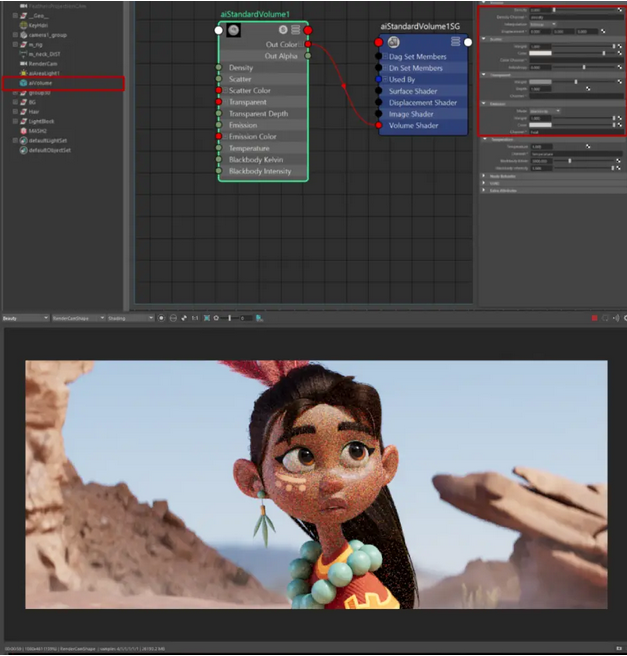
Task: Click the crop region icon in render view
Action: pos(207,318)
